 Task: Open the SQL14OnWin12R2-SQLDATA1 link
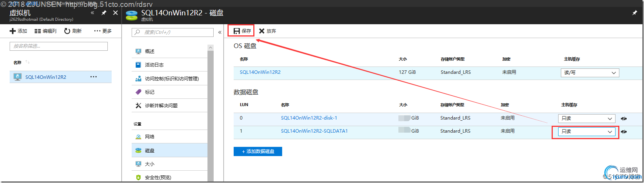click(x=314, y=131)
